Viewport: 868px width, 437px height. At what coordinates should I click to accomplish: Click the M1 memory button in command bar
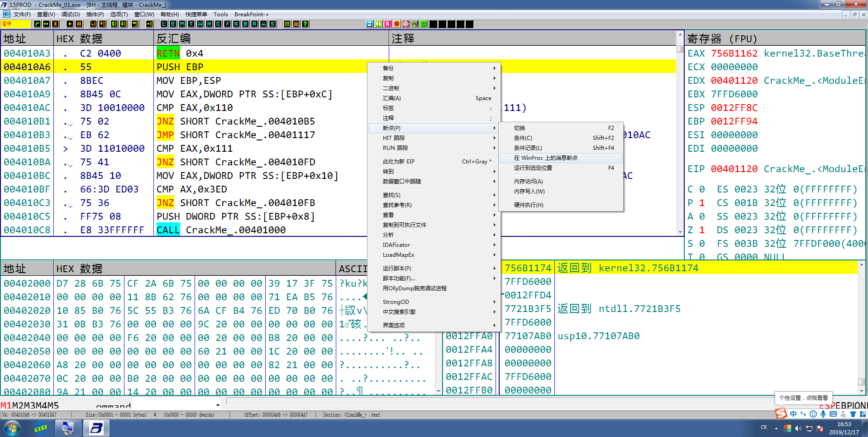(6, 405)
